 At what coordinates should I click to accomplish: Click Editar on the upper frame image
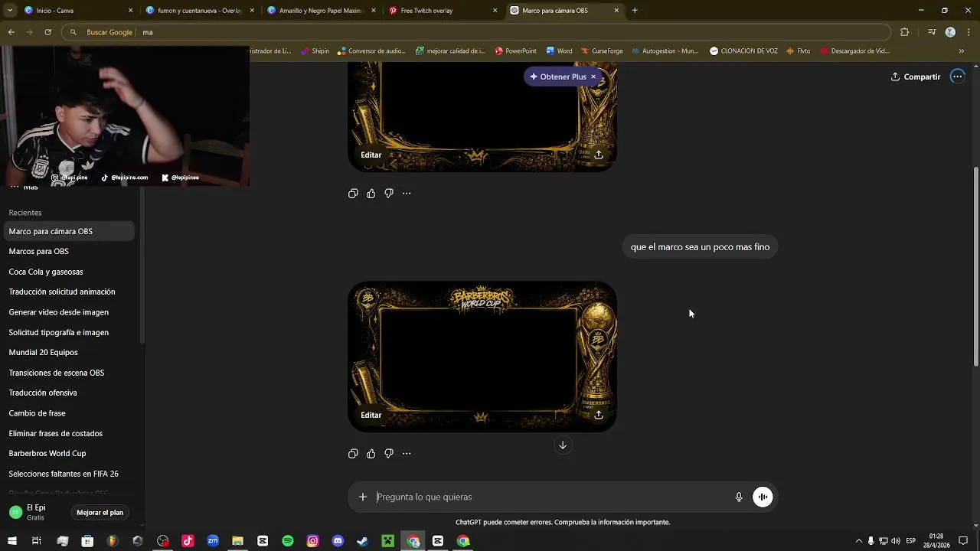(371, 155)
